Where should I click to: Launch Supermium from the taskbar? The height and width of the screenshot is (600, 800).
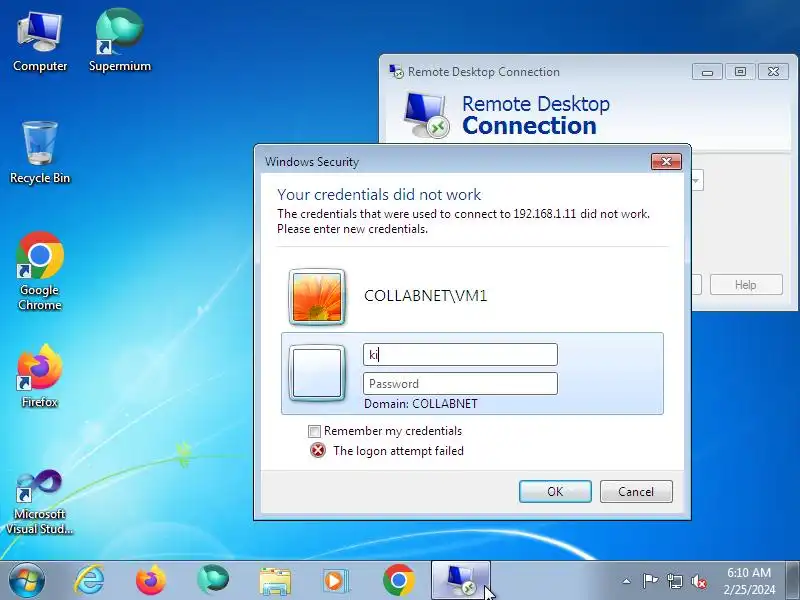tap(213, 580)
